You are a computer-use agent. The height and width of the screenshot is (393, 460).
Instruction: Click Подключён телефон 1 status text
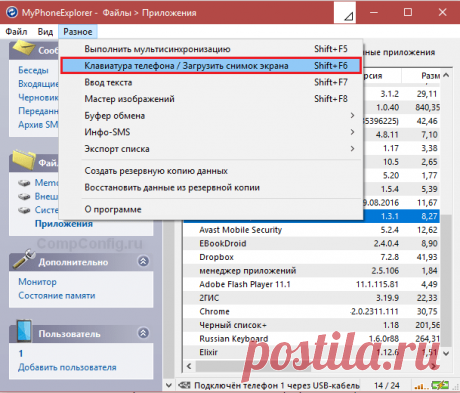277,386
